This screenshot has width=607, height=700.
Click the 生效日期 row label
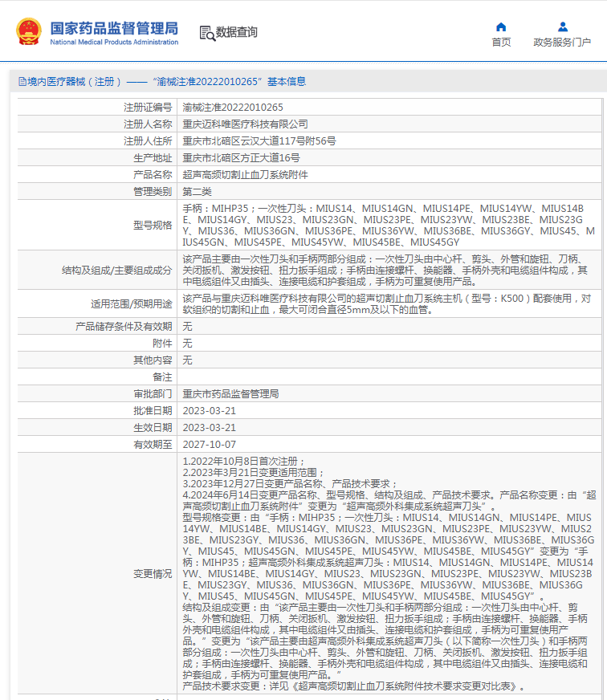[153, 428]
